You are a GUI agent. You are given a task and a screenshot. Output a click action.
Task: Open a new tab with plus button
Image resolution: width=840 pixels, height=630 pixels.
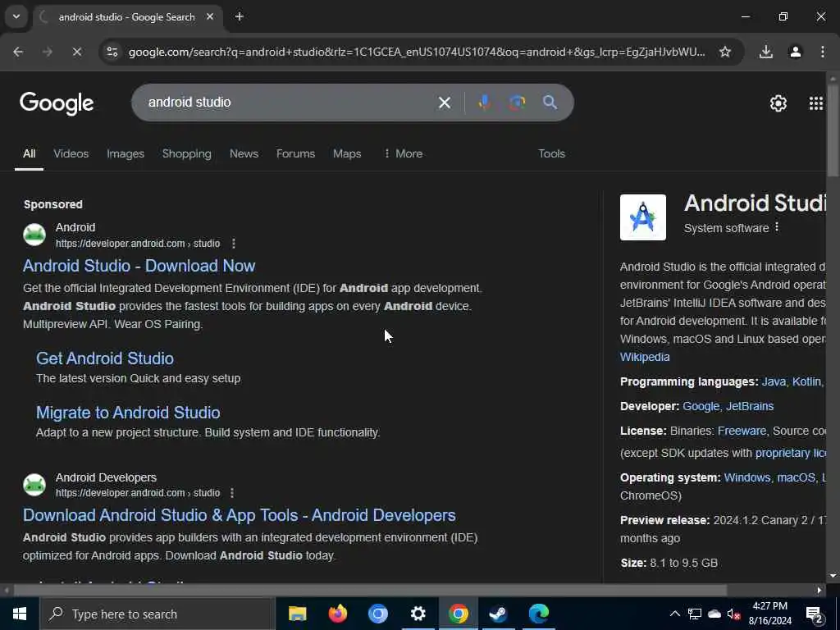click(x=240, y=16)
